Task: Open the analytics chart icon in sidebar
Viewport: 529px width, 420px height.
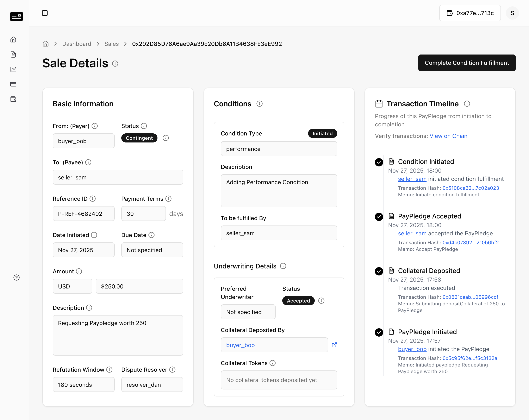Action: pyautogui.click(x=13, y=69)
